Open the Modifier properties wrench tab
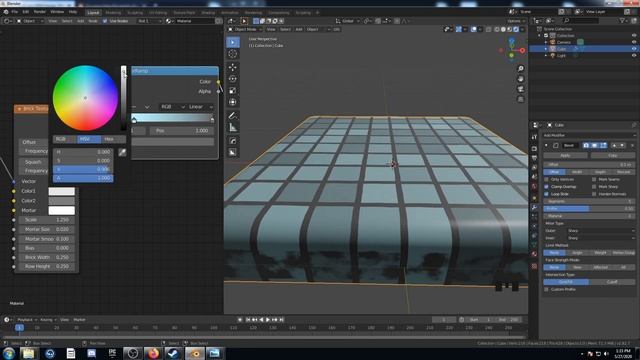This screenshot has width=640, height=360. pos(534,207)
